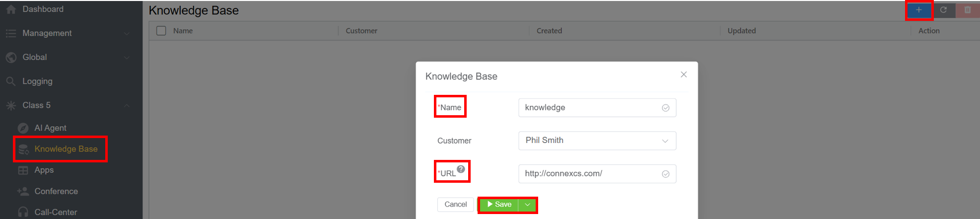Open the Customer dropdown showing Phil Smith
The height and width of the screenshot is (219, 980).
(x=597, y=141)
